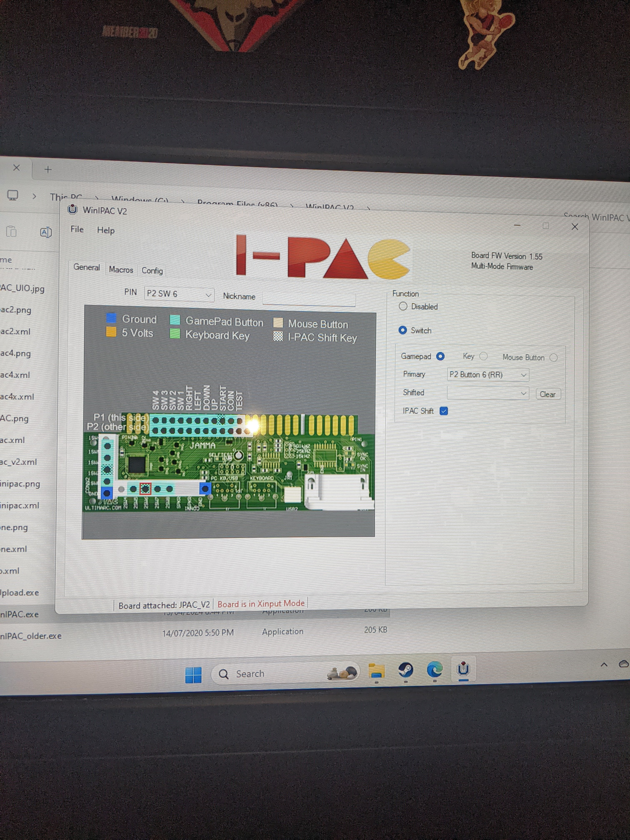Select the pload.exe file in Explorer
The height and width of the screenshot is (840, 630).
[x=19, y=592]
